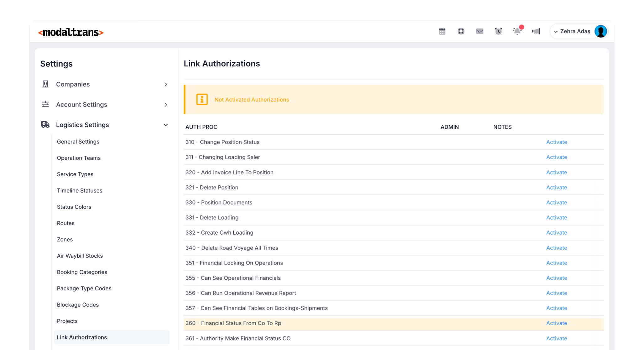This screenshot has width=644, height=350.
Task: Open the Zehra Adaş user dropdown
Action: [x=575, y=31]
